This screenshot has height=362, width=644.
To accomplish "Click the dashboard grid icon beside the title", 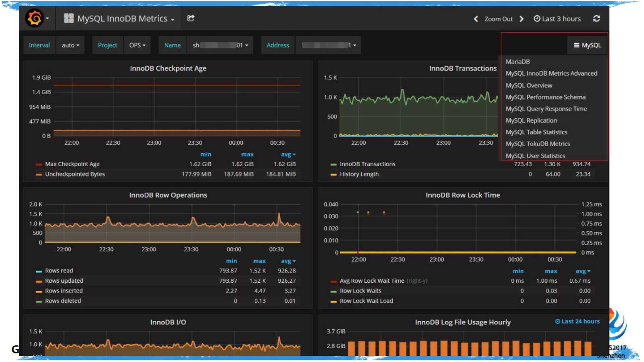I will pos(68,18).
